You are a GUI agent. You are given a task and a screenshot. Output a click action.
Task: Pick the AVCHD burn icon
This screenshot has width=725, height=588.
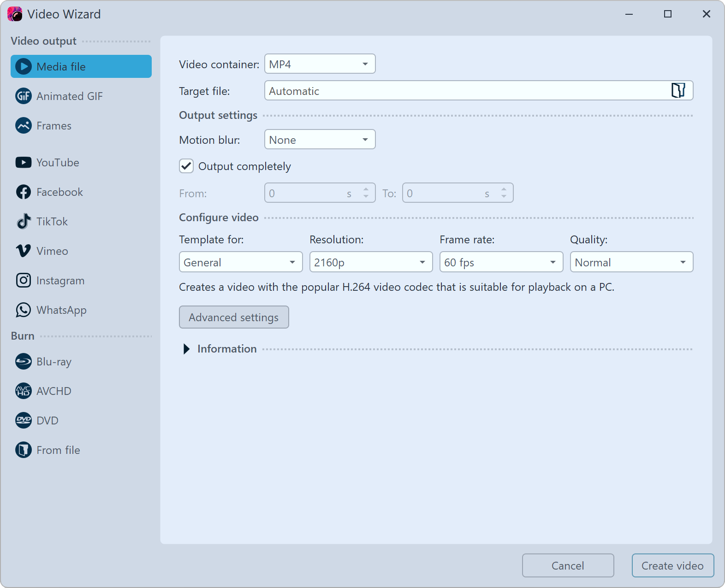click(x=24, y=391)
